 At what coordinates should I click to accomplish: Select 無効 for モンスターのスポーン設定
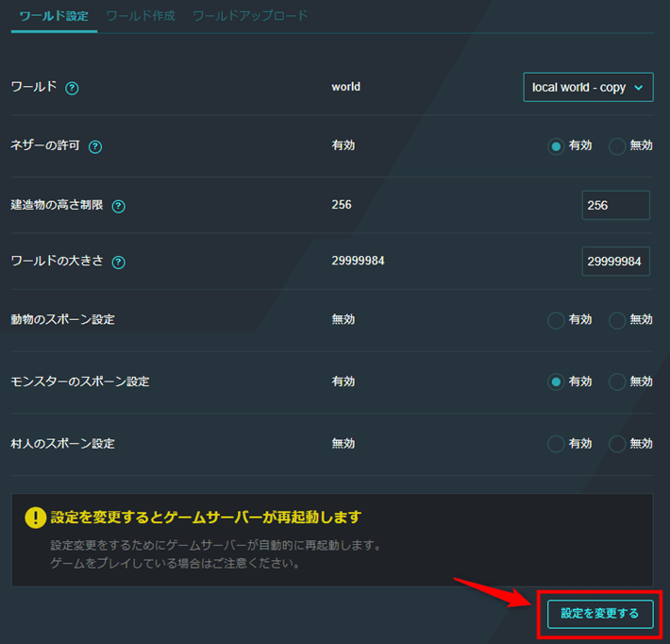[617, 381]
